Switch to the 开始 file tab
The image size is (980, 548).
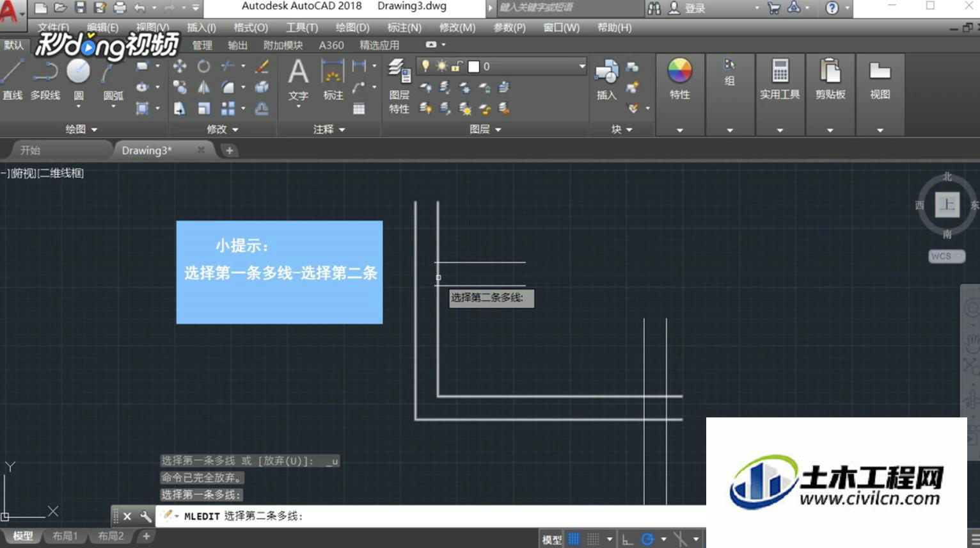[x=30, y=150]
